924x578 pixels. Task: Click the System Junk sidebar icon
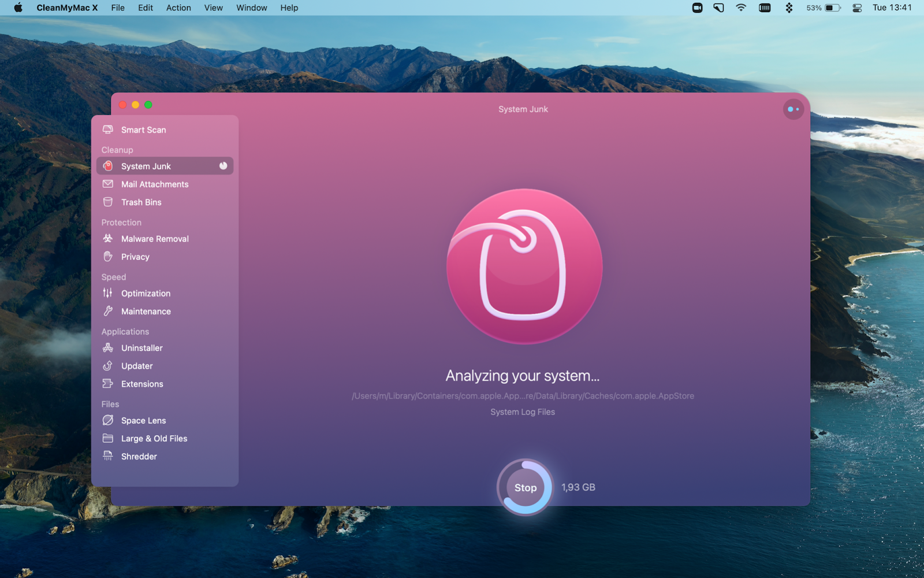click(108, 166)
